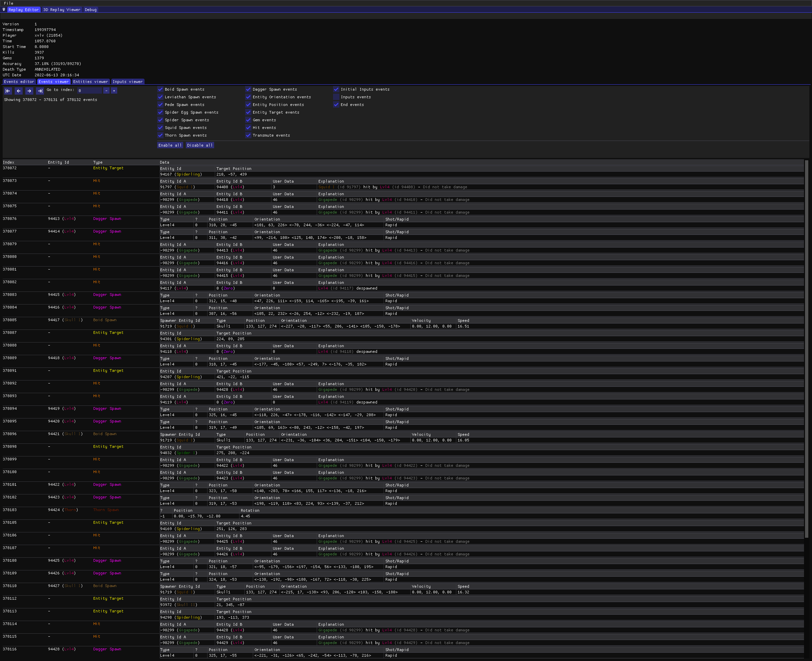This screenshot has width=812, height=661.
Task: Collapse window with the title bar triangle
Action: (x=4, y=10)
